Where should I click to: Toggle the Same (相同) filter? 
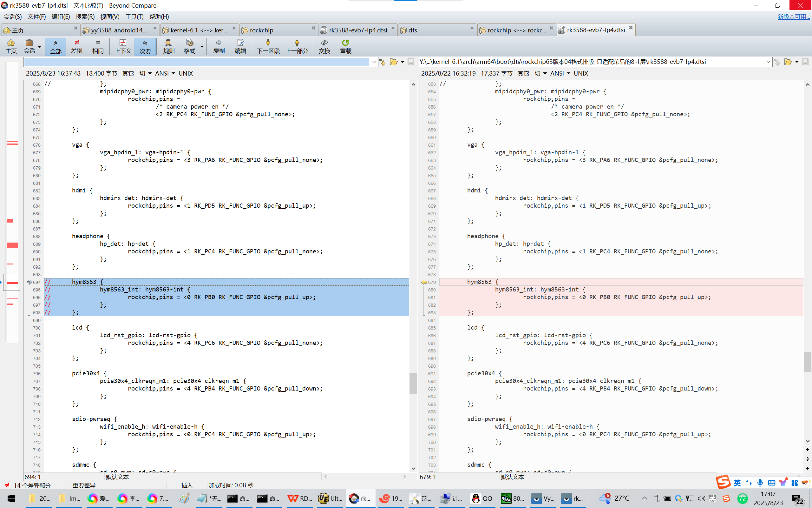[98, 46]
